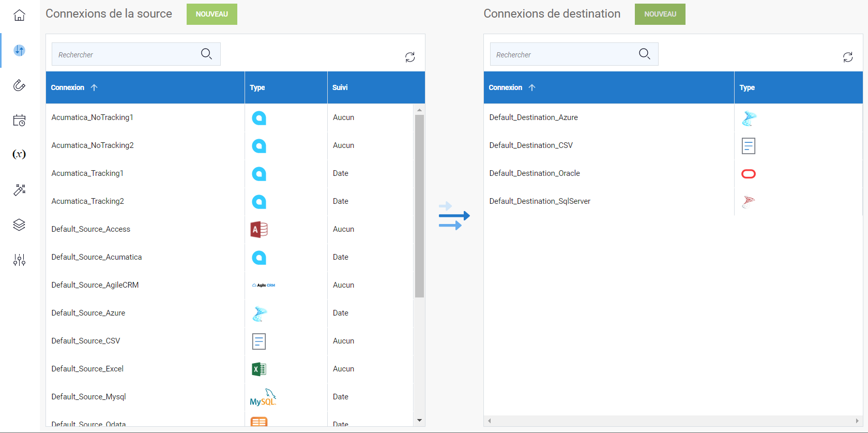The image size is (868, 433).
Task: Sort destination list by Connexion column
Action: pos(506,87)
